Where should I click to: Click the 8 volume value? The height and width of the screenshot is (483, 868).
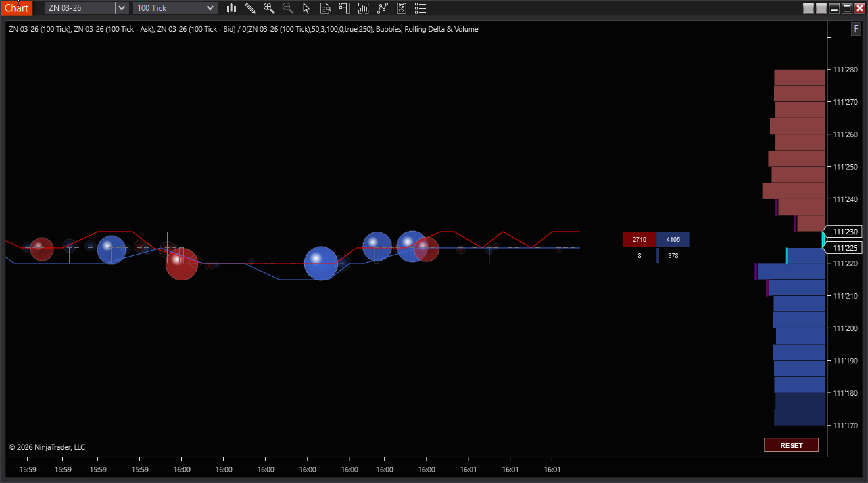[x=639, y=256]
